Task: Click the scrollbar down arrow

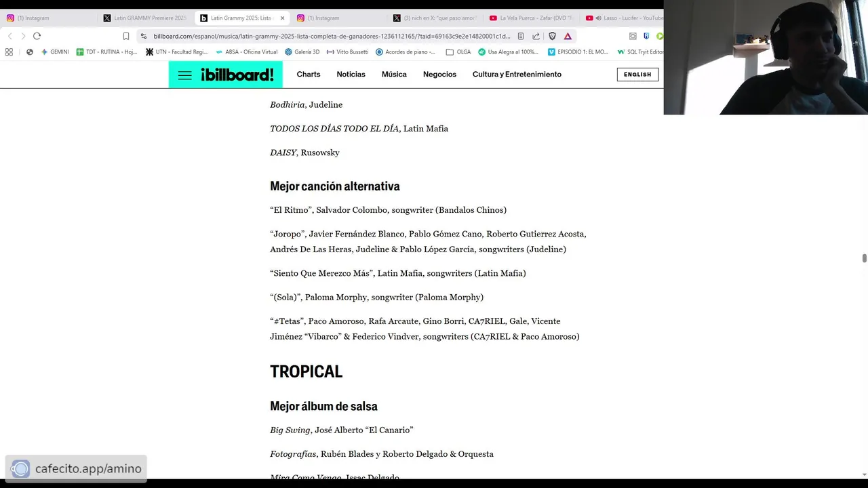Action: 864,474
